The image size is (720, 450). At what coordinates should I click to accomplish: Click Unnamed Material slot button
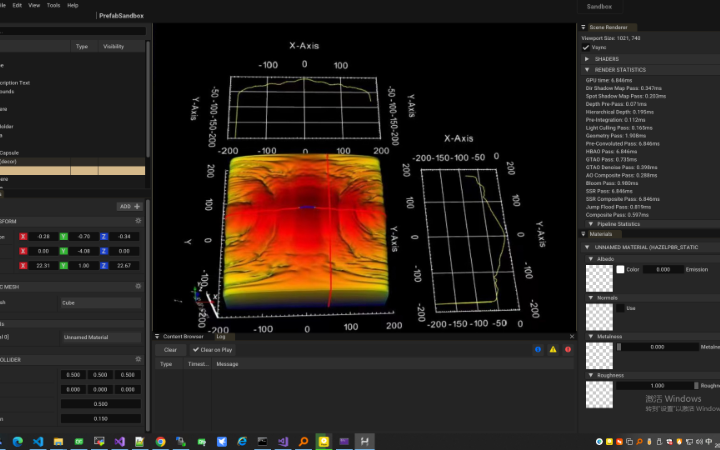[101, 337]
